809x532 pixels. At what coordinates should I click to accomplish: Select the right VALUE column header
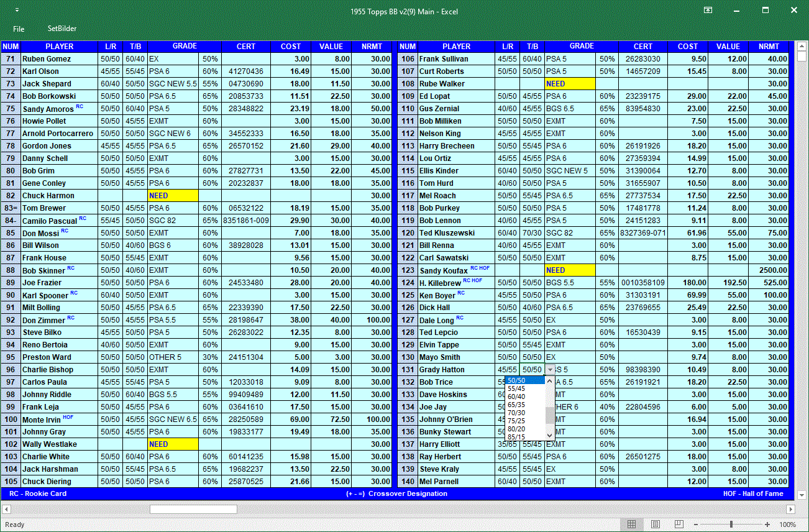pyautogui.click(x=728, y=47)
